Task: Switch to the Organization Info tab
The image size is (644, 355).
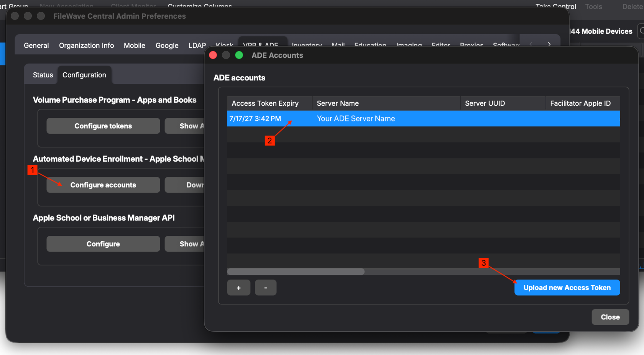Action: click(x=86, y=46)
